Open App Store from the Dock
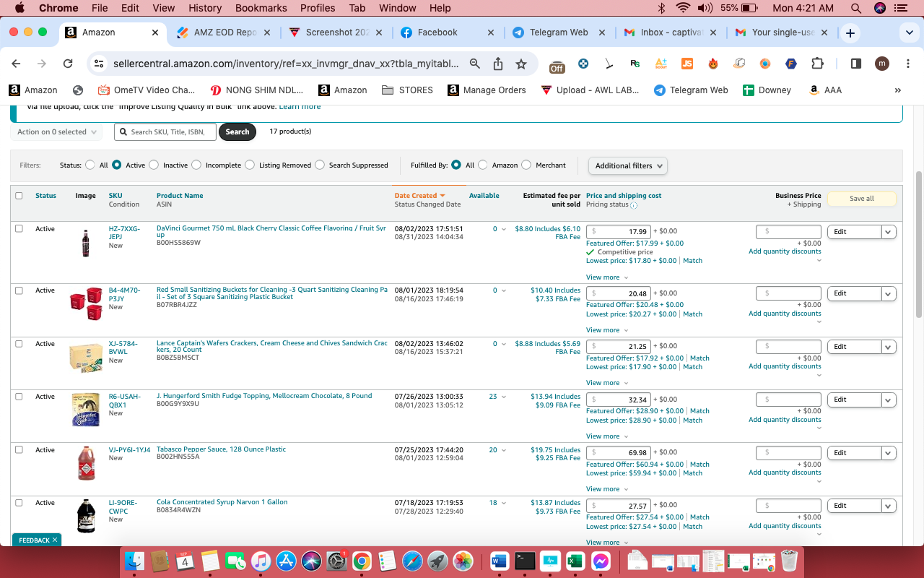The height and width of the screenshot is (578, 924). click(x=287, y=561)
